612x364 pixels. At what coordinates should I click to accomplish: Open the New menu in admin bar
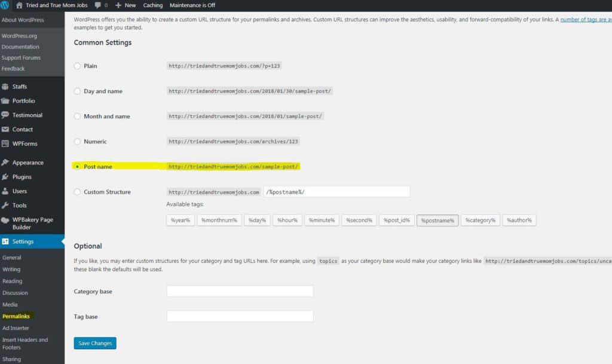(130, 5)
